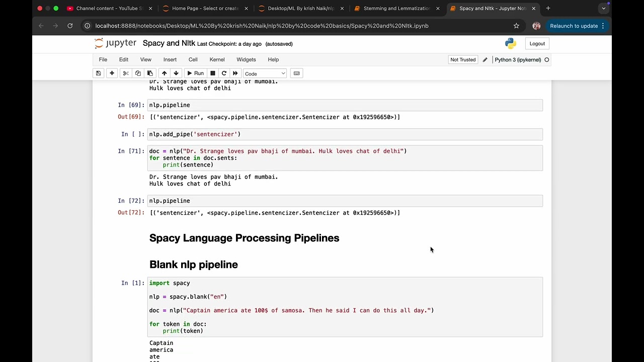This screenshot has height=362, width=644.
Task: Select the In [71] doc sentences code cell
Action: pos(345,158)
